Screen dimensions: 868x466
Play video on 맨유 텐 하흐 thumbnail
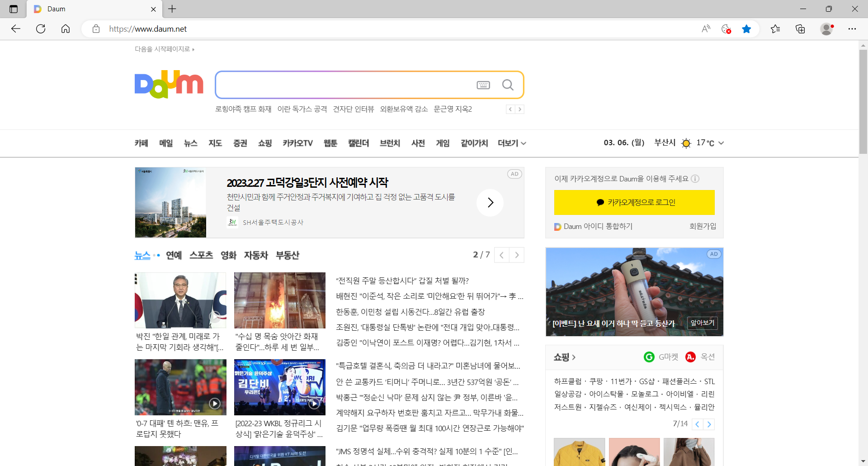point(215,403)
